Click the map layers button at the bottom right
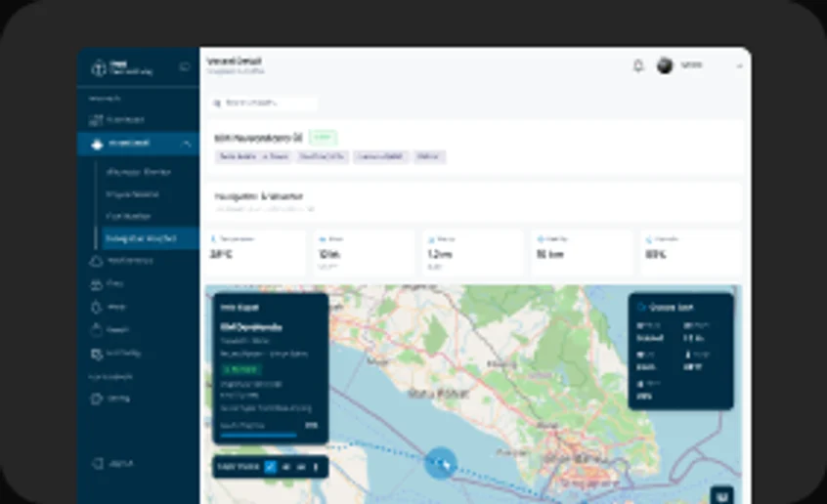827x504 pixels. 721,495
